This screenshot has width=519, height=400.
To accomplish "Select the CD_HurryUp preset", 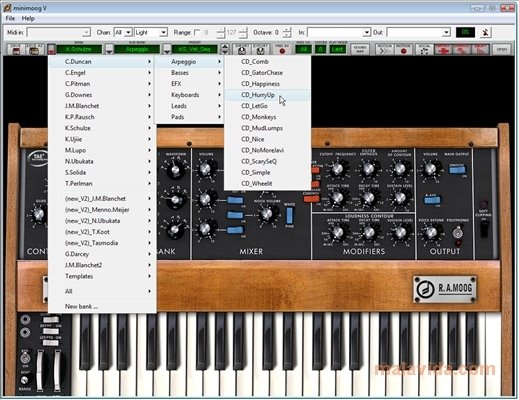I will (x=267, y=95).
